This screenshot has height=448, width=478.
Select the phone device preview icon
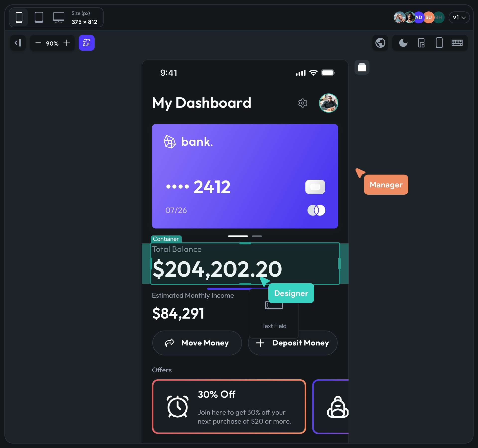[19, 17]
